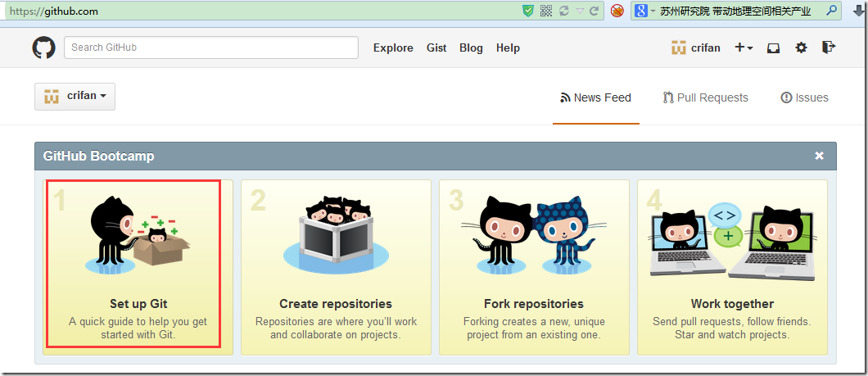868x376 pixels.
Task: Open account settings gear icon
Action: [x=801, y=48]
